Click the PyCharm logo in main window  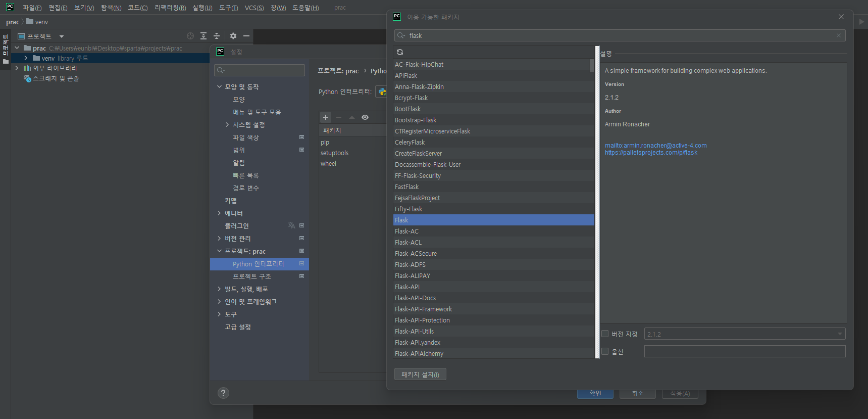(x=10, y=7)
